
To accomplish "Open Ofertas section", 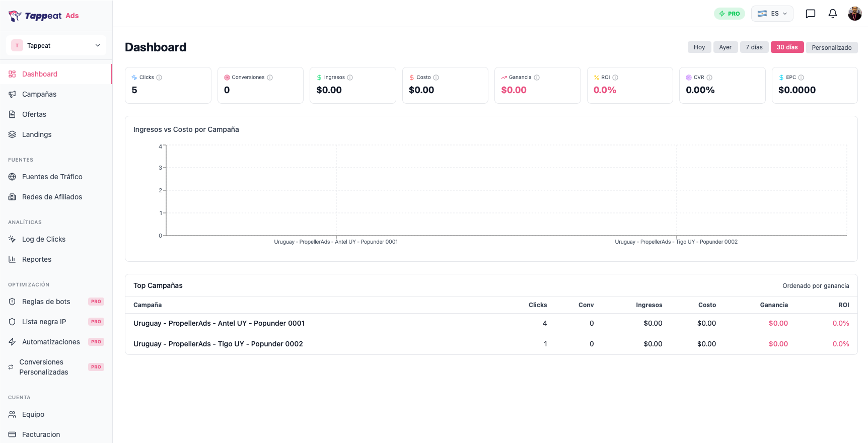I will coord(56,114).
